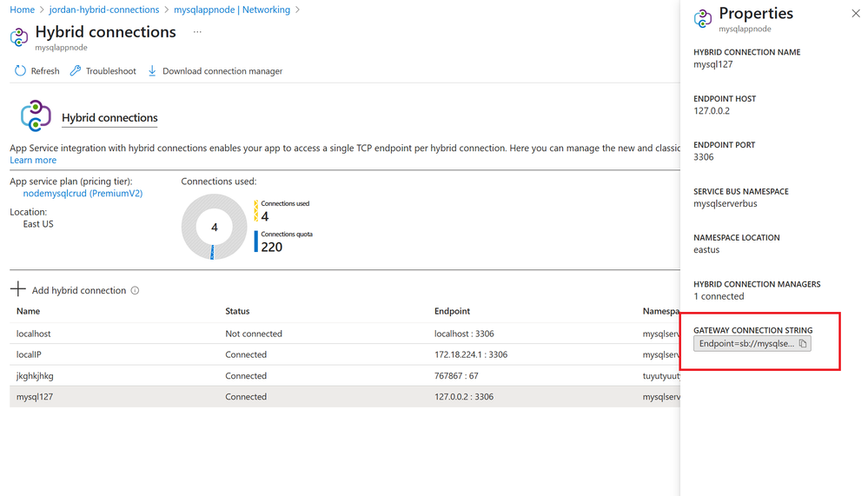This screenshot has height=496, width=868.
Task: Sort by the Status column header
Action: click(x=237, y=311)
